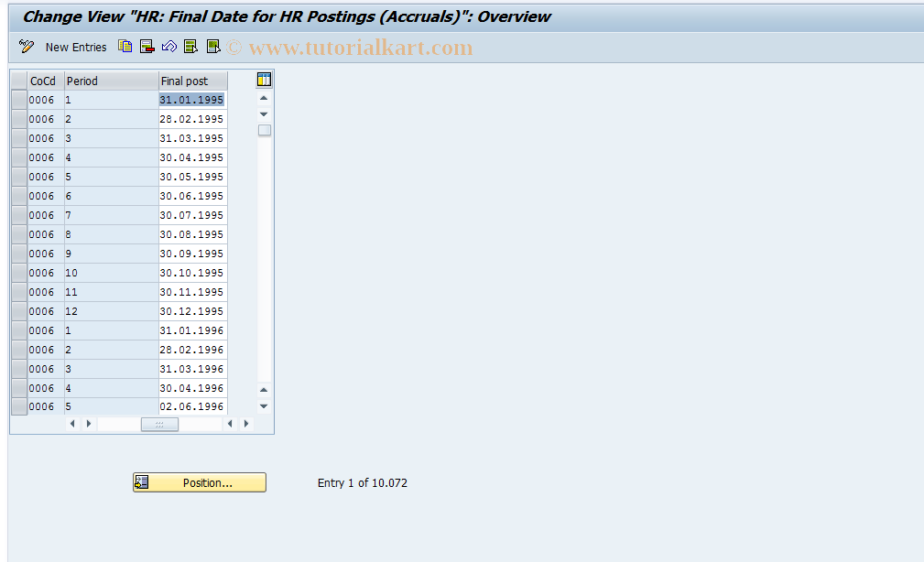The height and width of the screenshot is (562, 924).
Task: Select row with final post 30.04.1995
Action: click(19, 157)
